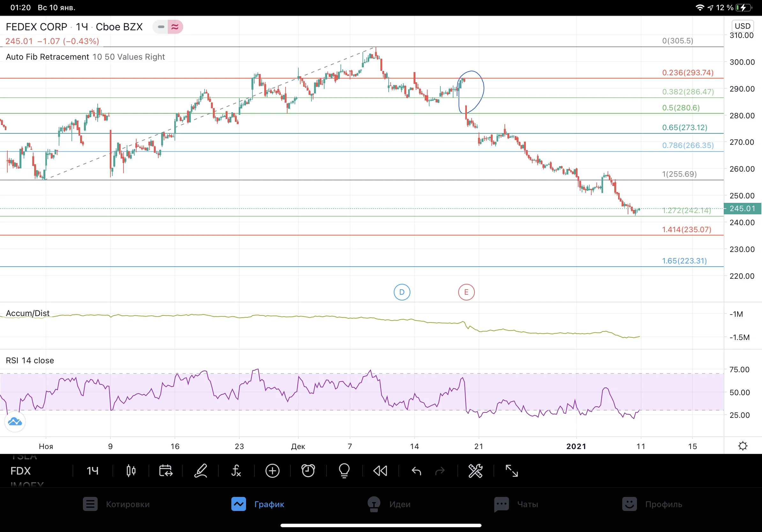Tap the earnings marker E

click(466, 292)
